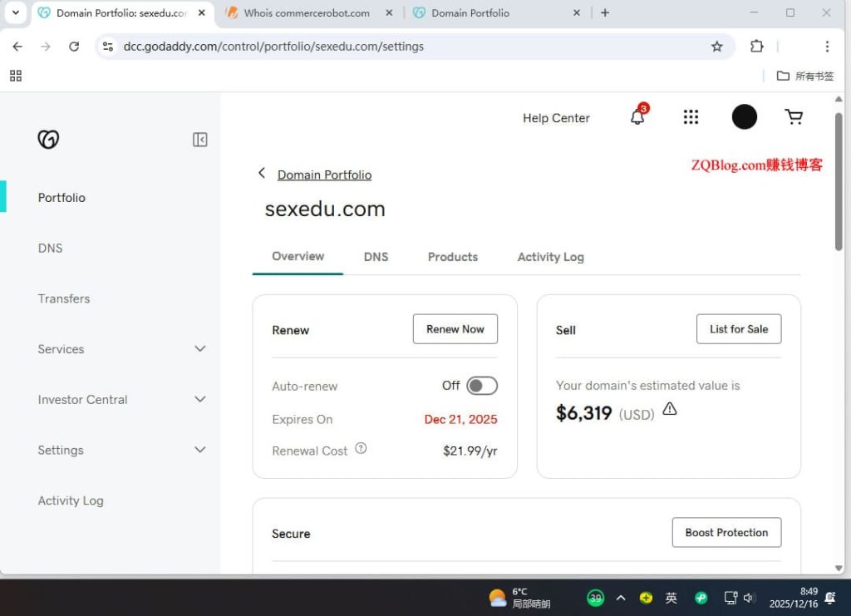
Task: Select Transfers in the sidebar
Action: [x=63, y=298]
